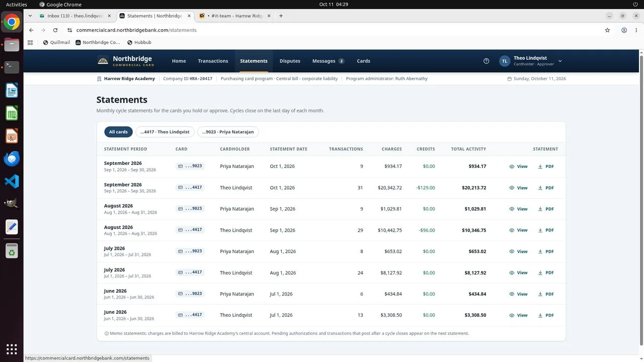Click card chip ...9023 in September 2026 row

[x=190, y=166]
